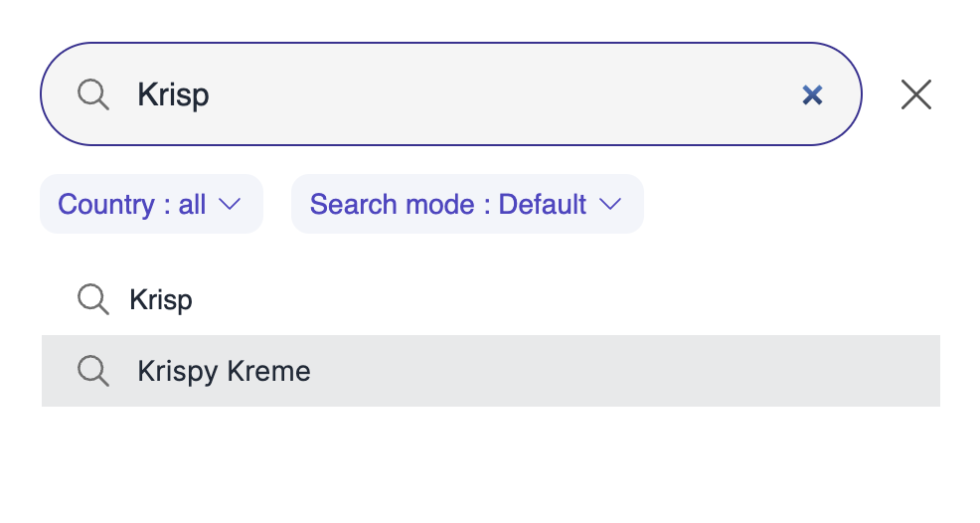The height and width of the screenshot is (523, 980).
Task: Expand the chevron beside Search mode : Default
Action: [x=609, y=205]
